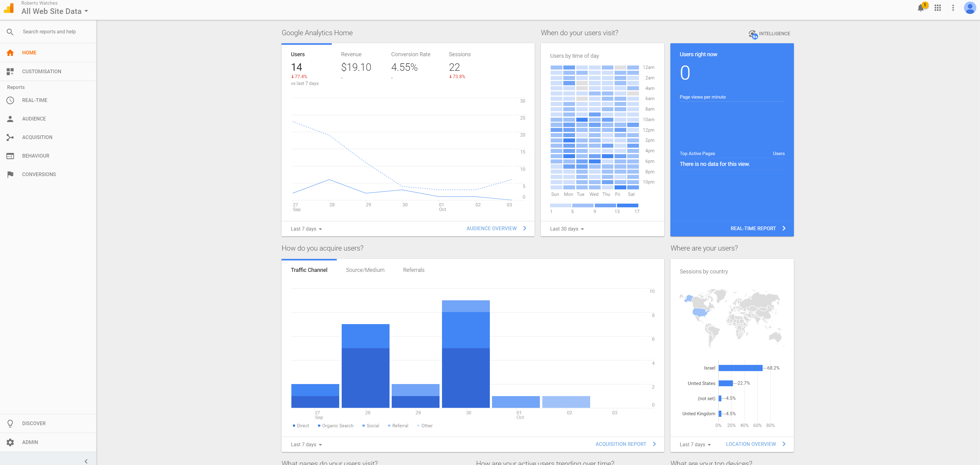
Task: Click the Conversions flag icon
Action: click(10, 175)
